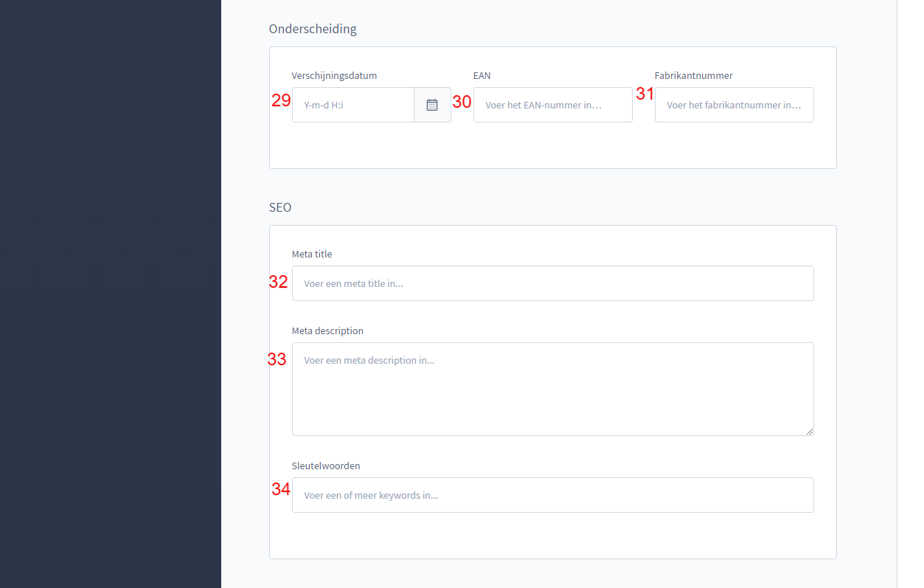This screenshot has height=588, width=924.
Task: Click the Verschijningsdatum field label
Action: click(334, 75)
